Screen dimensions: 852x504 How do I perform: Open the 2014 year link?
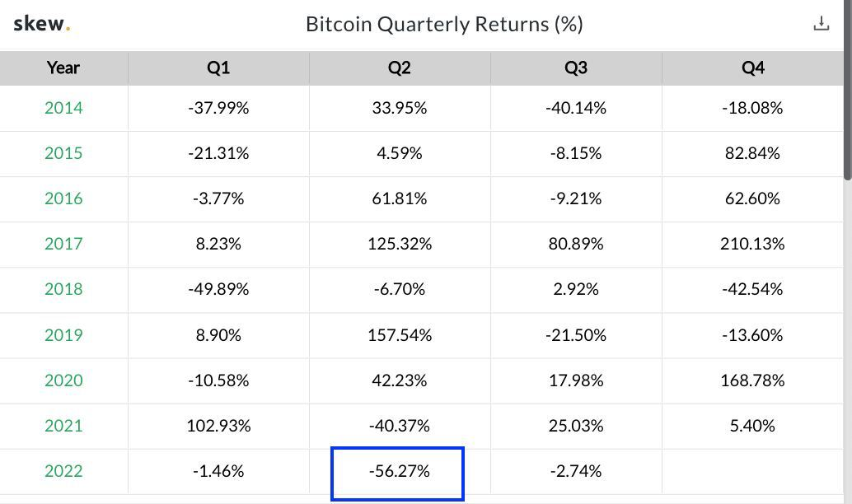(63, 107)
